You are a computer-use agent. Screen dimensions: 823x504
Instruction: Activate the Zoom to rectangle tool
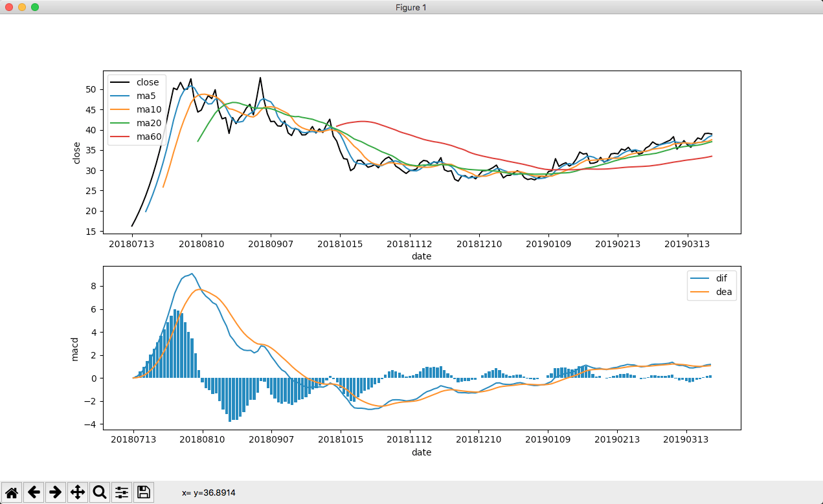100,492
